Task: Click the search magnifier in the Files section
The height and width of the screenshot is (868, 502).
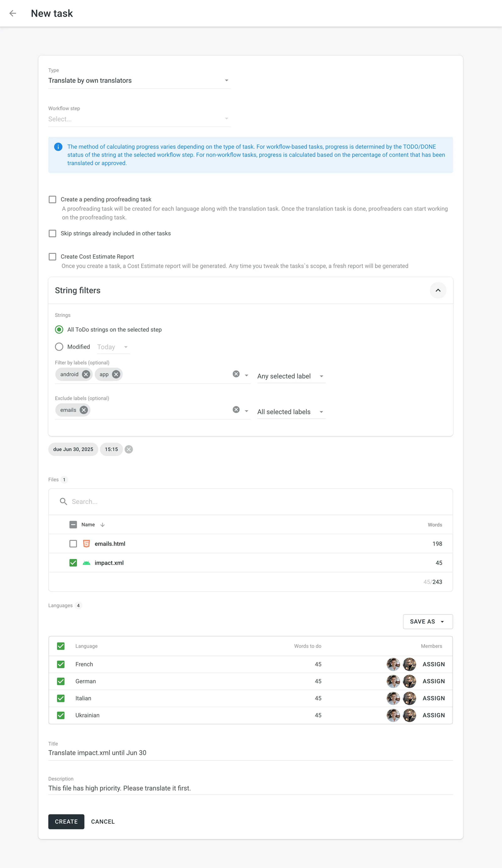Action: click(x=63, y=502)
